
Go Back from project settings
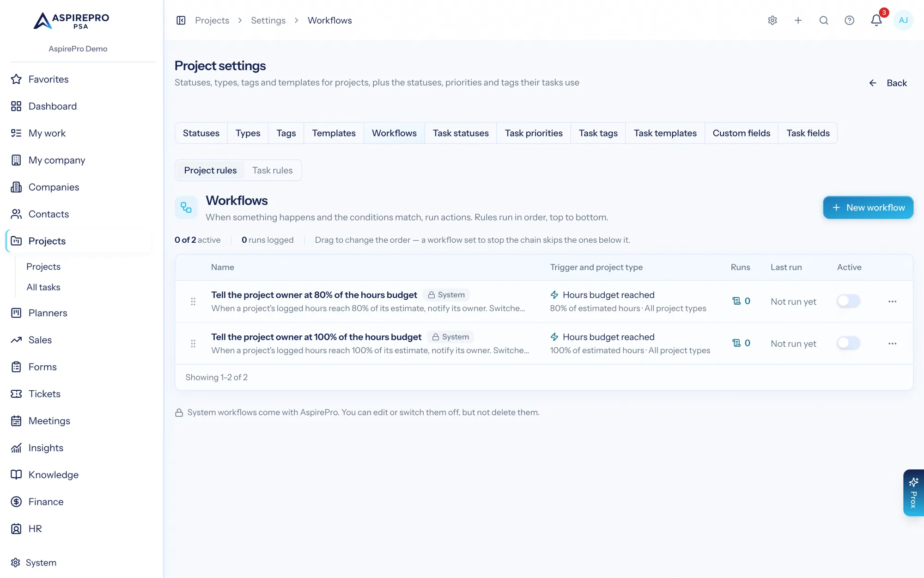pyautogui.click(x=888, y=83)
